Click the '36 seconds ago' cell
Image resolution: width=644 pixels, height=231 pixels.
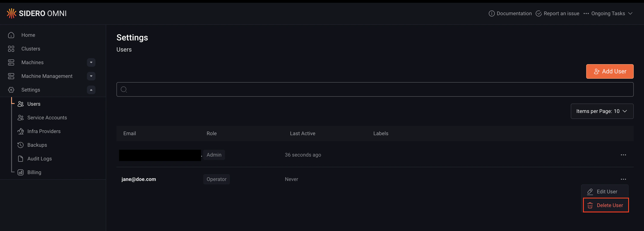(x=303, y=155)
